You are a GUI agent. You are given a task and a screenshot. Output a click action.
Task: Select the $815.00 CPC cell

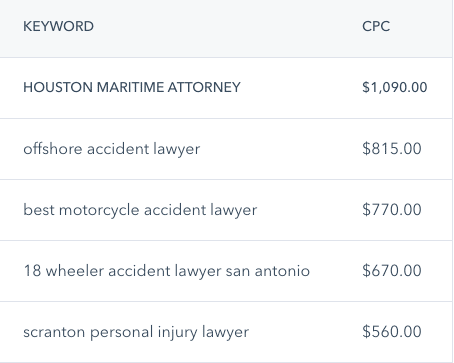click(x=392, y=148)
